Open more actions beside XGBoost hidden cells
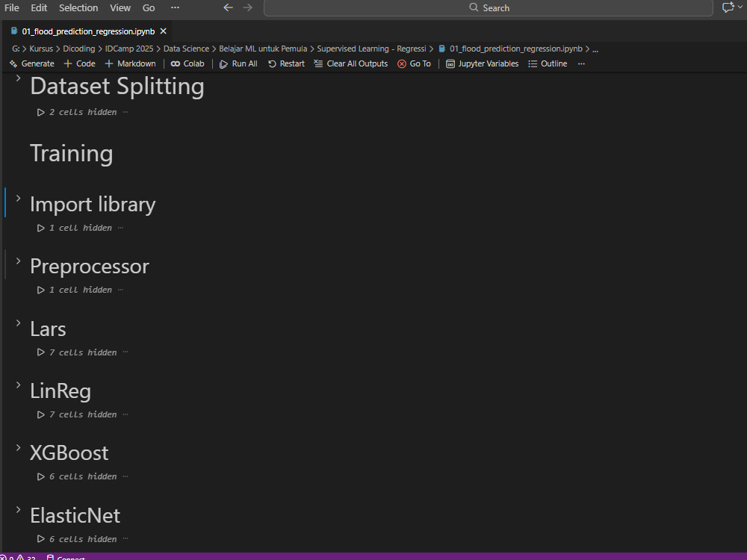The width and height of the screenshot is (747, 560). (125, 476)
